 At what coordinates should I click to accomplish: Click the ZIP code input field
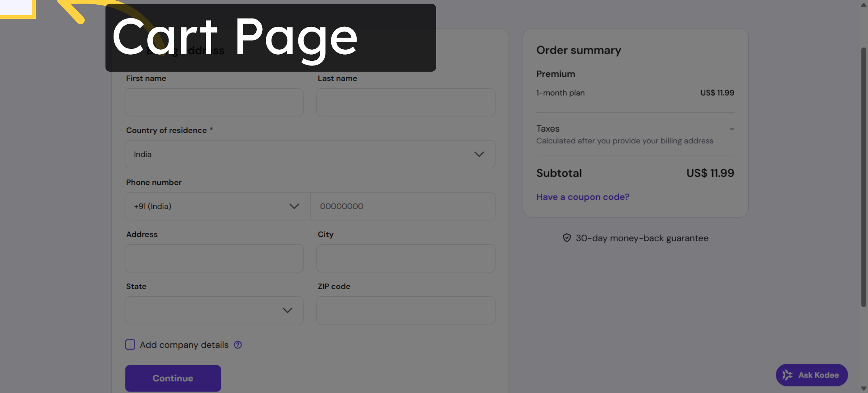click(x=405, y=310)
